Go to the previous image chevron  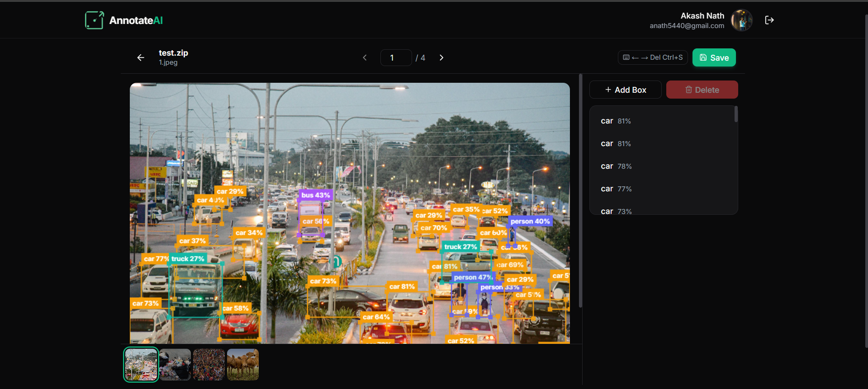pyautogui.click(x=365, y=57)
